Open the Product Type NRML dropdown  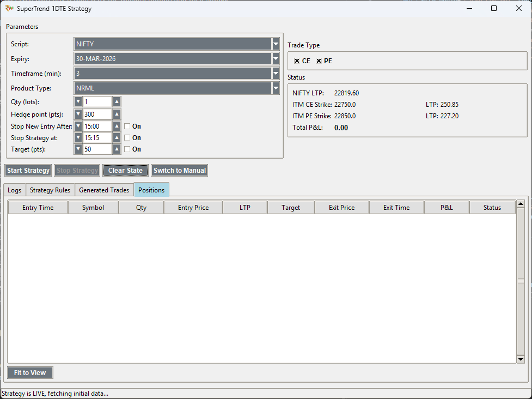click(x=276, y=88)
